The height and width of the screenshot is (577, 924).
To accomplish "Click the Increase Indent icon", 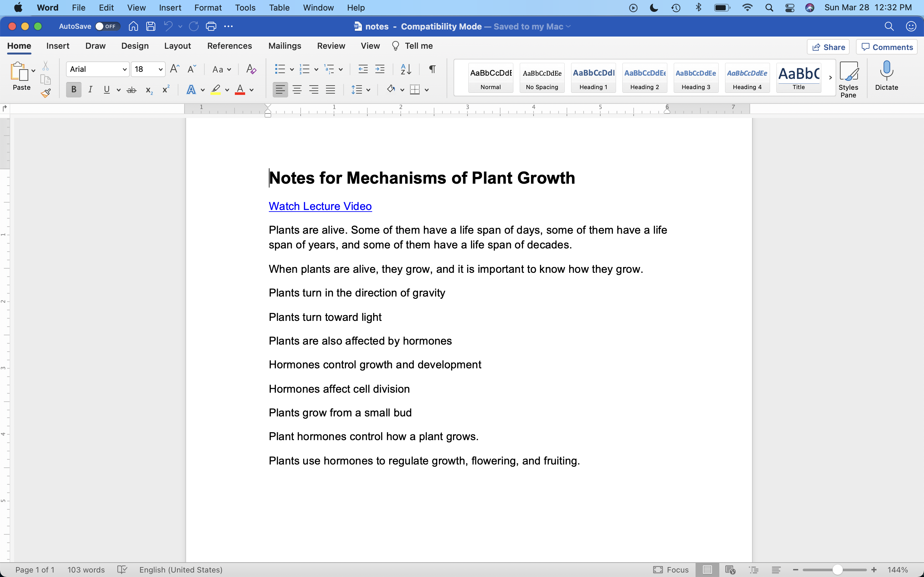I will point(380,69).
